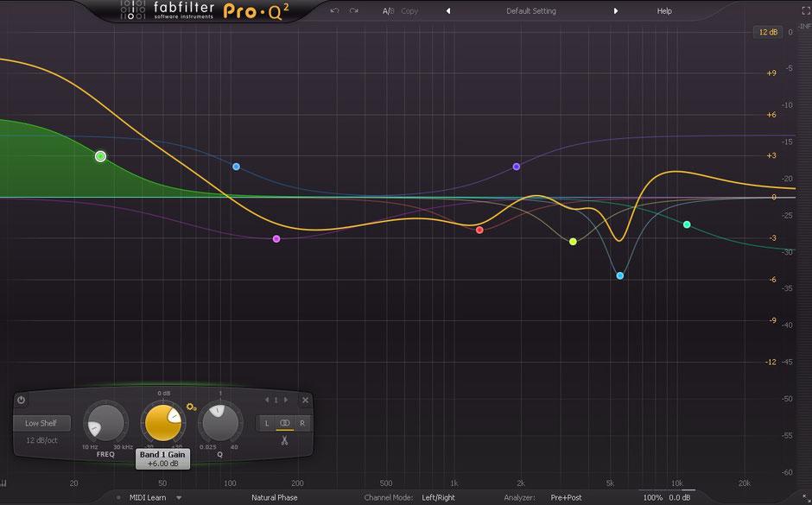Click the Copy button in the top bar

coord(409,10)
